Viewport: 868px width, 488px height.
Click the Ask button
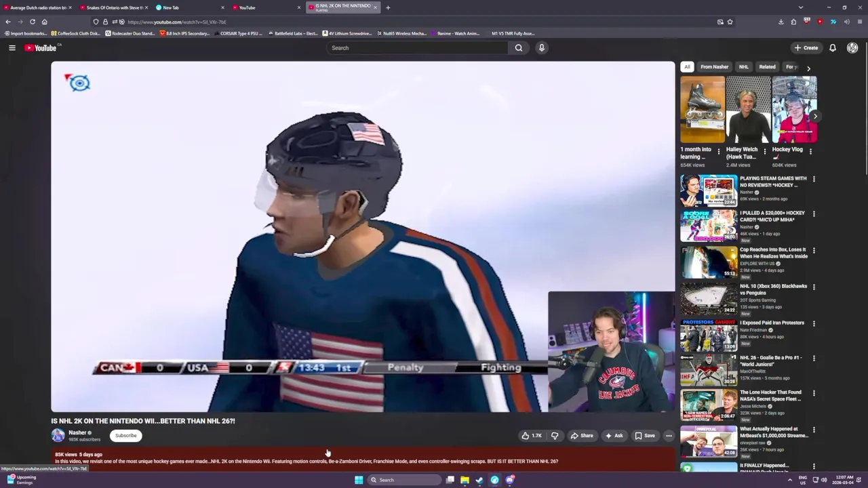coord(614,436)
